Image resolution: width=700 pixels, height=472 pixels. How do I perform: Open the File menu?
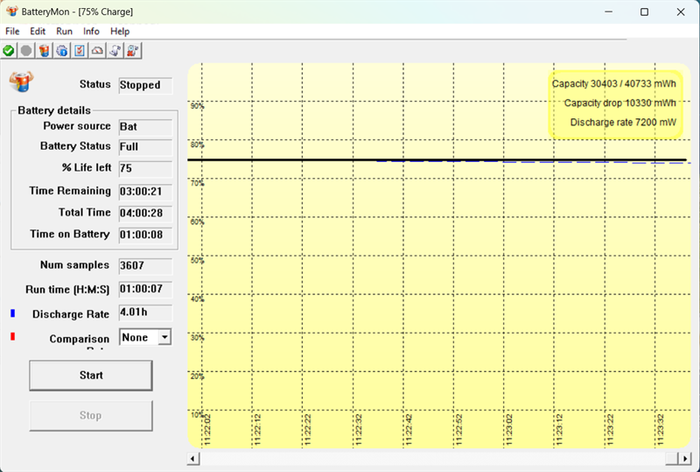click(13, 31)
